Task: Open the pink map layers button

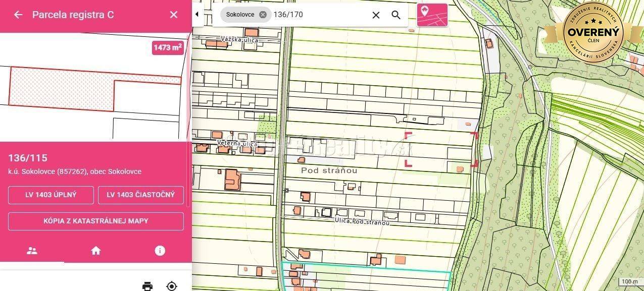Action: coord(432,15)
